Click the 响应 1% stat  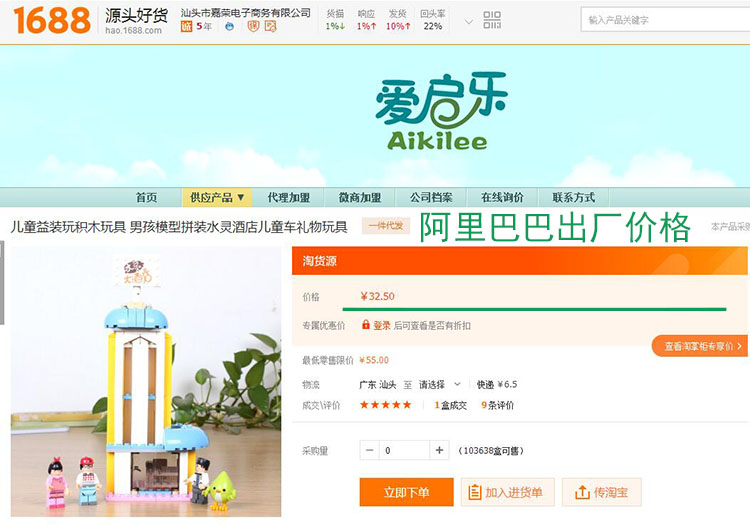[366, 20]
